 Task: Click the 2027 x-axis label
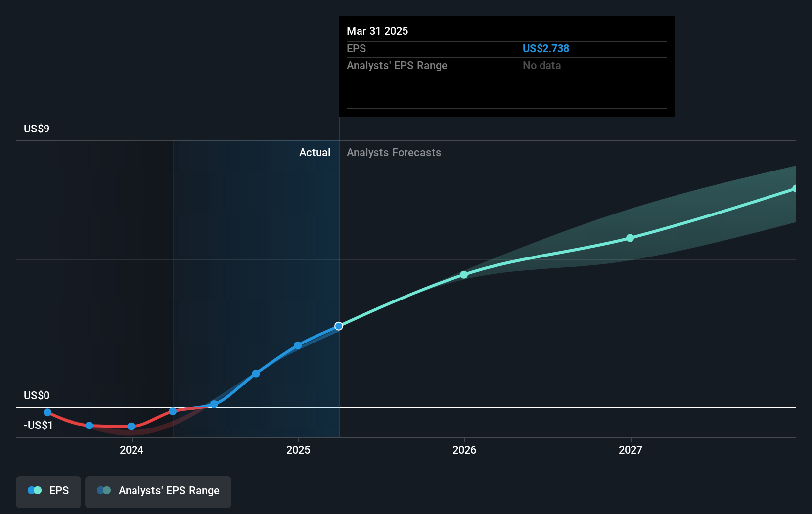[631, 450]
